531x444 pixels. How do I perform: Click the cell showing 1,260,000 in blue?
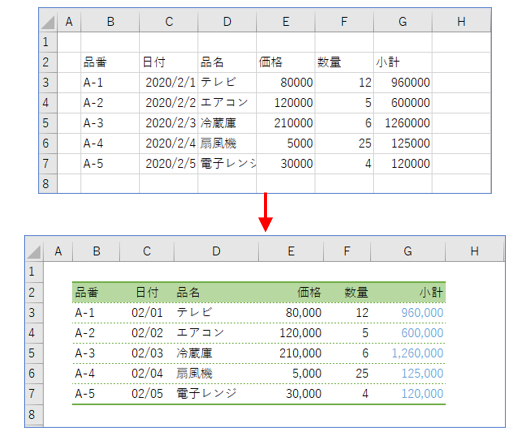click(x=408, y=353)
